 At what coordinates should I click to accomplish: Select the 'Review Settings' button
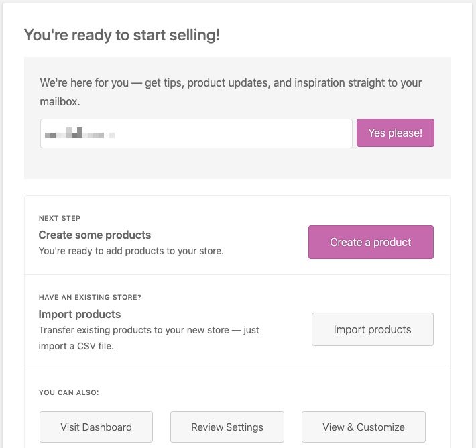[x=227, y=427]
